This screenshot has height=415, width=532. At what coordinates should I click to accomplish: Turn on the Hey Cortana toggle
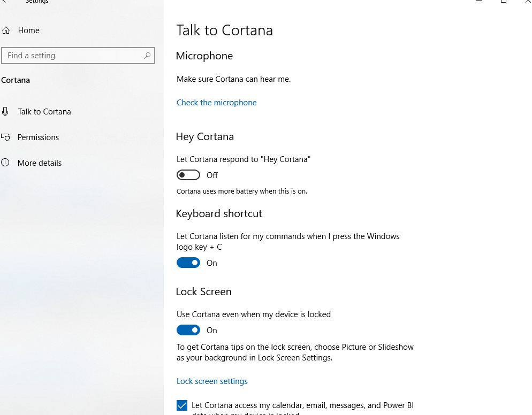pos(188,175)
